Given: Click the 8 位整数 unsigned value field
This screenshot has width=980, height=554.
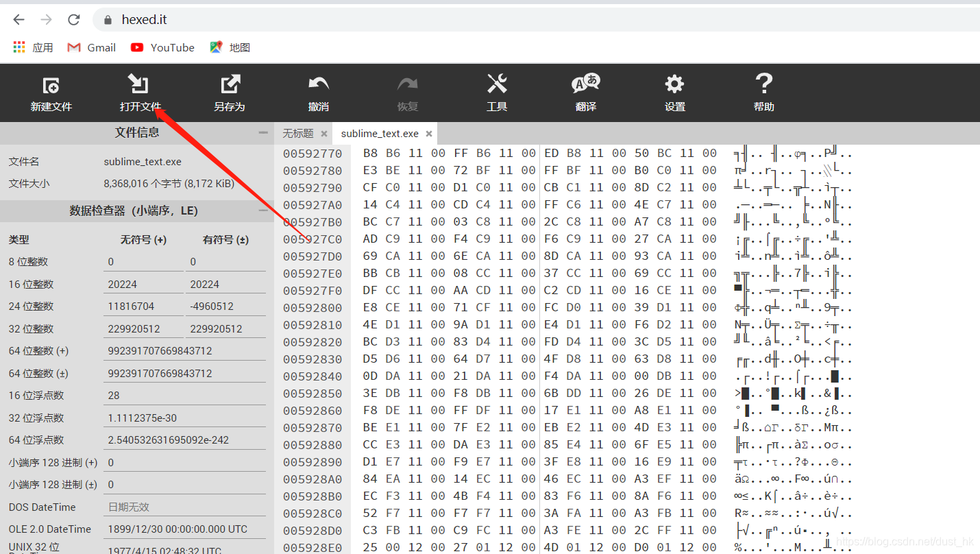Looking at the screenshot, I should point(143,262).
